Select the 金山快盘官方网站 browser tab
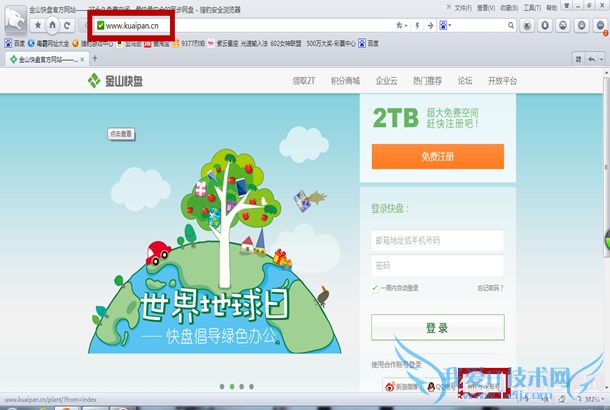610x410 pixels. tap(47, 60)
